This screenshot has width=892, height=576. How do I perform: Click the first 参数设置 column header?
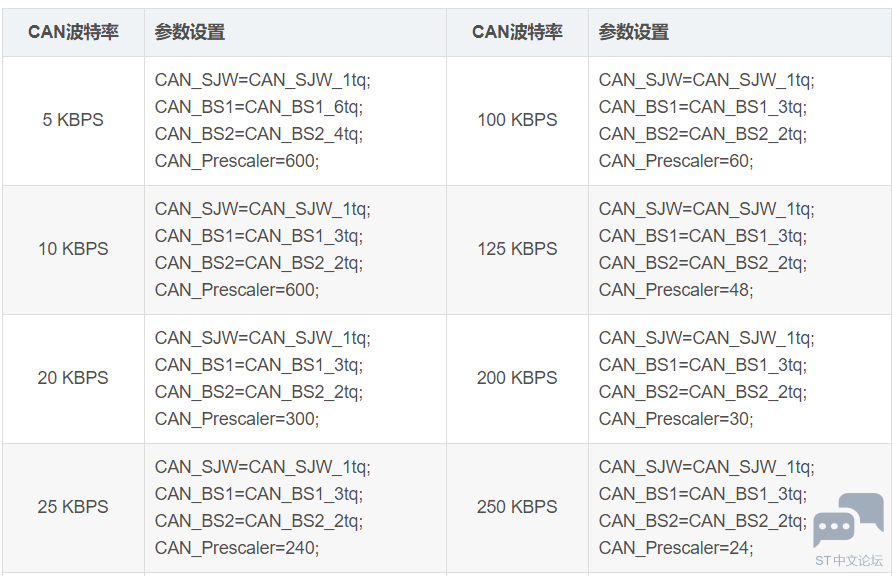point(189,32)
